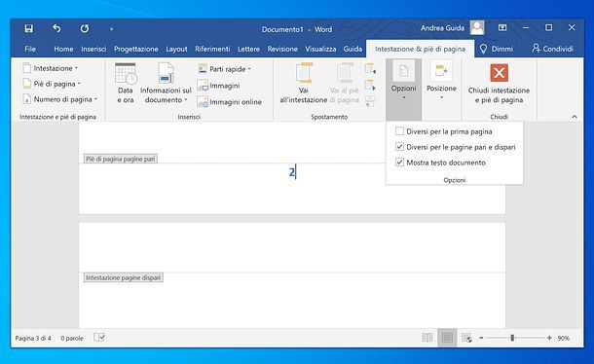Click the page number 2 in footer
Viewport: 594px width, 364px height.
tap(292, 172)
